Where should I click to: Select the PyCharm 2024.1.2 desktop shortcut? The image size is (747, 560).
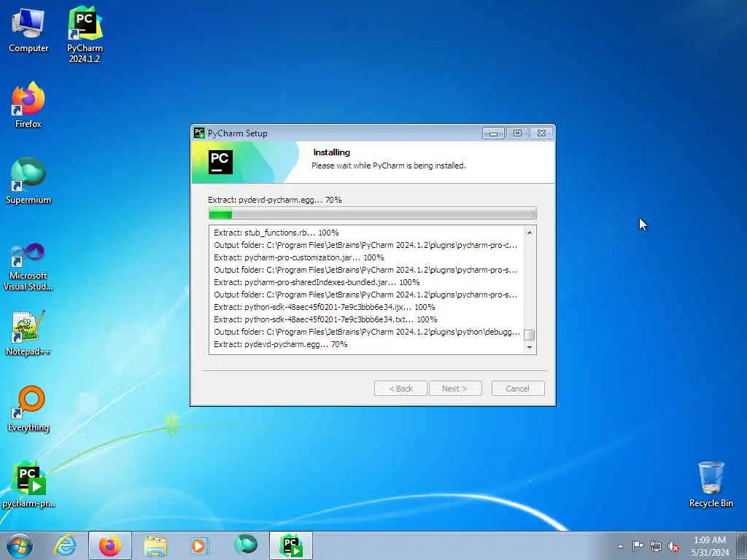(85, 34)
